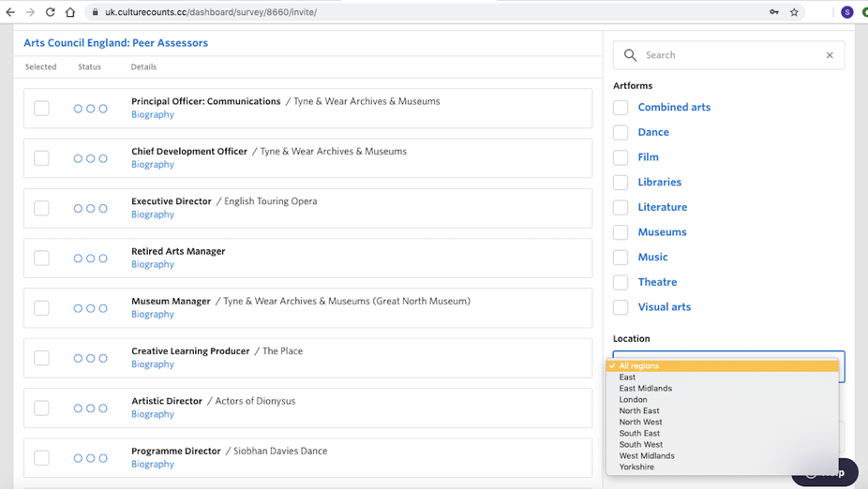Tick the Retired Arts Manager checkbox
The height and width of the screenshot is (489, 868).
point(41,259)
